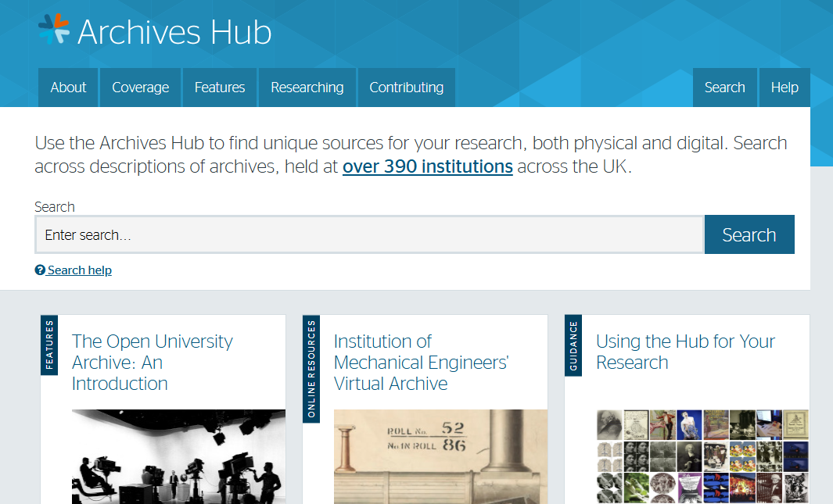Open the Search help link
Viewport: 833px width, 504px height.
[79, 270]
